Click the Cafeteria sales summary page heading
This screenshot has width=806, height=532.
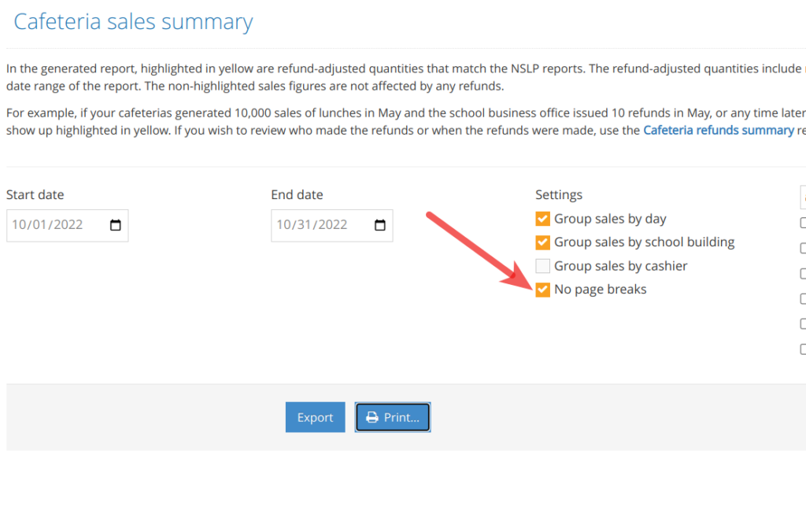coord(132,21)
